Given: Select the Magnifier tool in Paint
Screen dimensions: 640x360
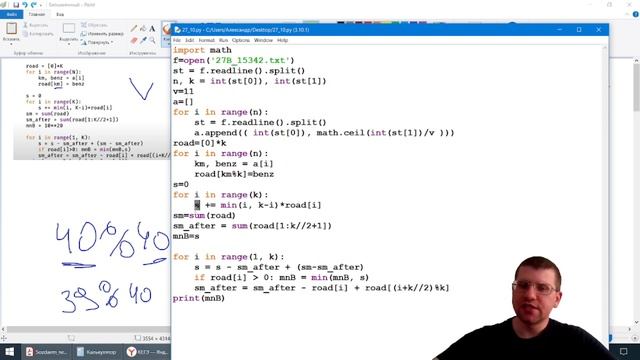Looking at the screenshot, I should tap(152, 40).
